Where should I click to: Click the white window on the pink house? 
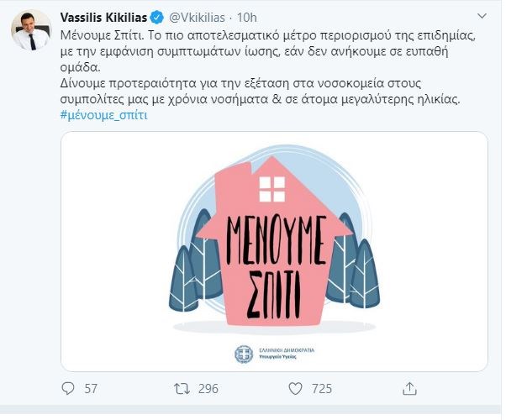272,190
